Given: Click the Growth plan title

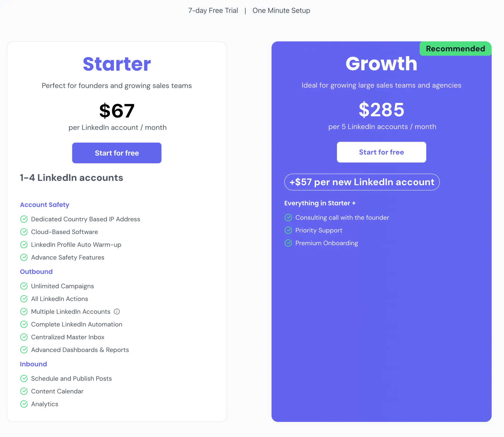Looking at the screenshot, I should 381,64.
